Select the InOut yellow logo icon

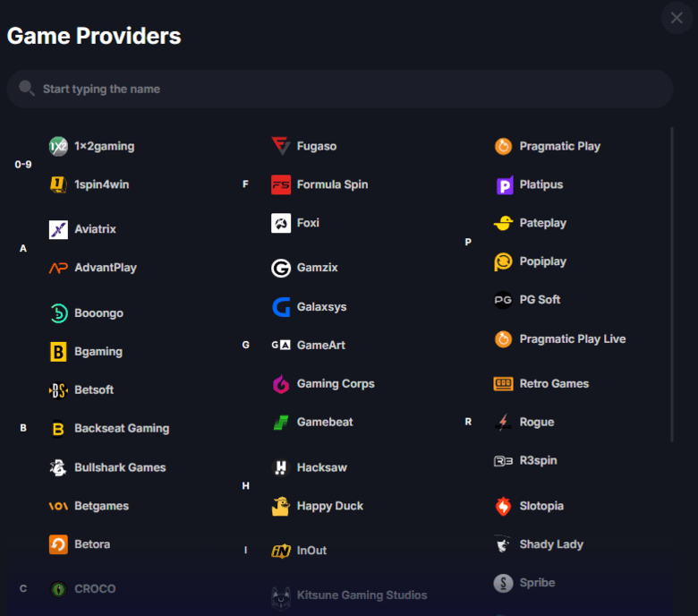(x=281, y=551)
